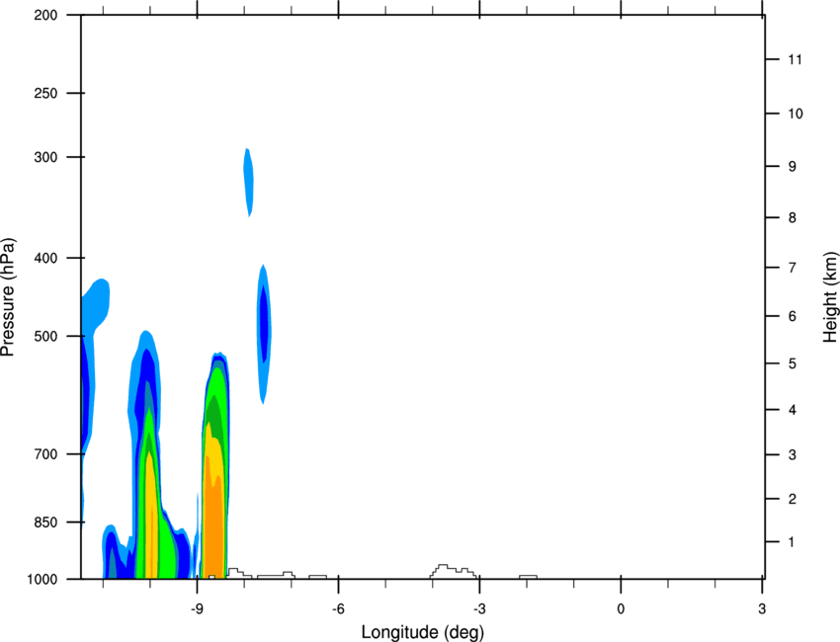Pick the 8 km height label
Image resolution: width=840 pixels, height=642 pixels.
tap(793, 218)
